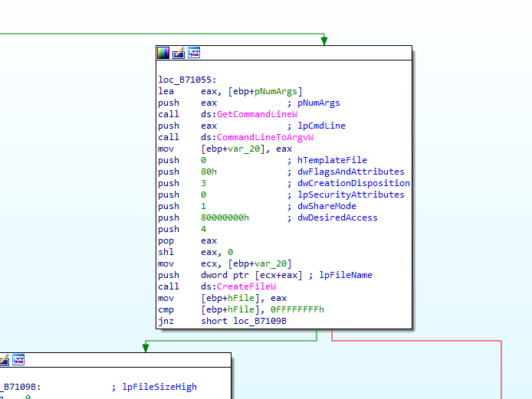Screen dimensions: 532x399
Task: Click hFile in the mov [ebp+hFile] line
Action: pos(241,298)
